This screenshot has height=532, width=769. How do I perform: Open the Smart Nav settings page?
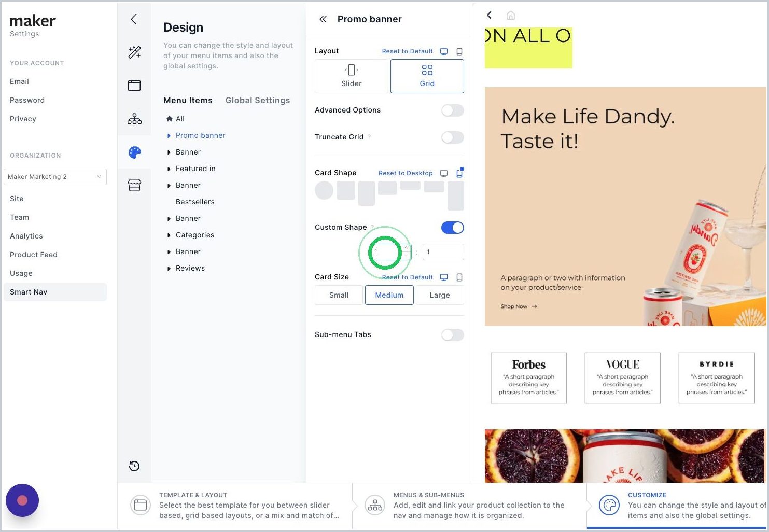pyautogui.click(x=55, y=292)
